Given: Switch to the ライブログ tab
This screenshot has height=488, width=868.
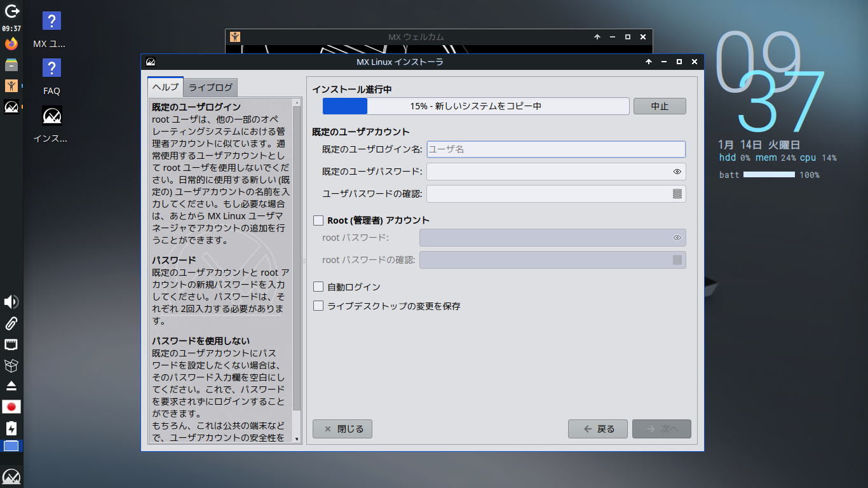Looking at the screenshot, I should coord(211,88).
